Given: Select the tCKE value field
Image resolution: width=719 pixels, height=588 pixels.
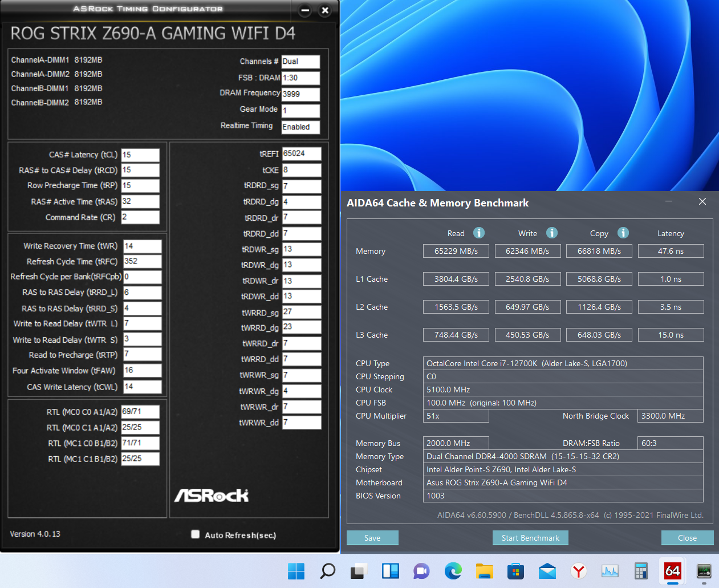Looking at the screenshot, I should click(302, 170).
